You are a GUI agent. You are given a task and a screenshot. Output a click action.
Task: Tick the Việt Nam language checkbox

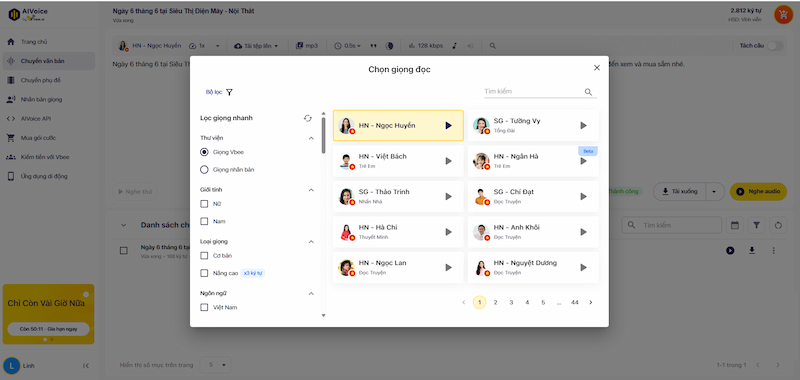[204, 307]
